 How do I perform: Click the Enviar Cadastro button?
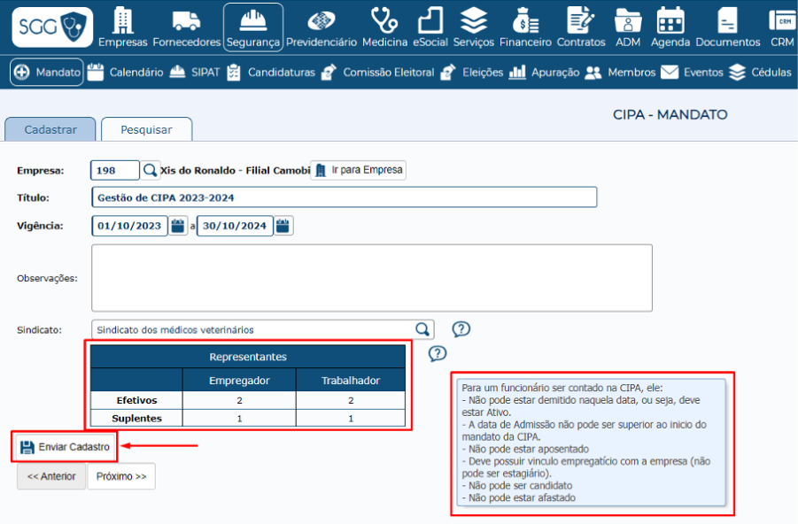click(66, 447)
